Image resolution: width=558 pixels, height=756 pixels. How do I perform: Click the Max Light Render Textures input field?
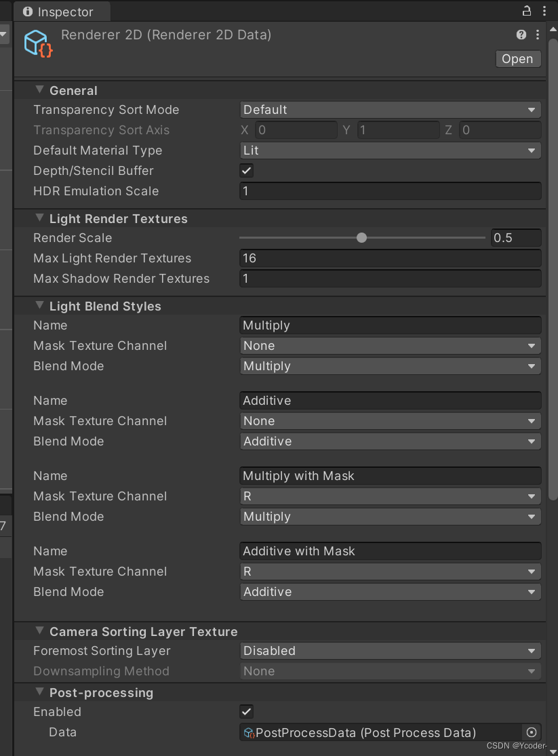coord(390,258)
